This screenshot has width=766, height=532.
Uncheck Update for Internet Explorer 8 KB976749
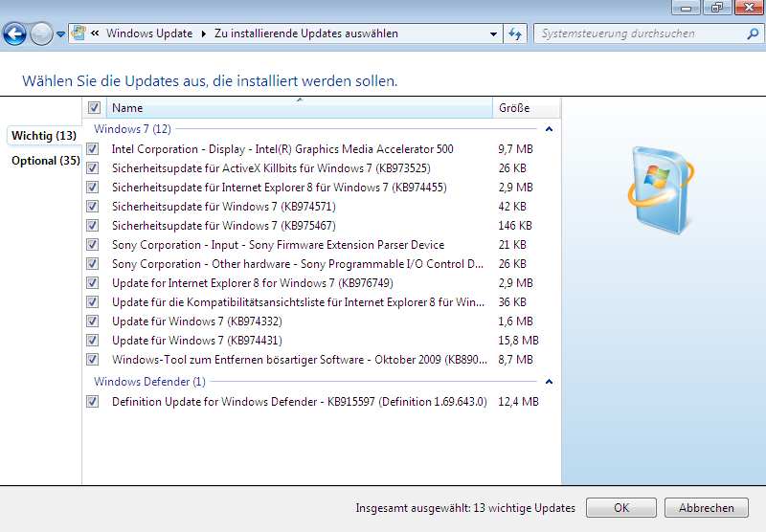coord(92,282)
